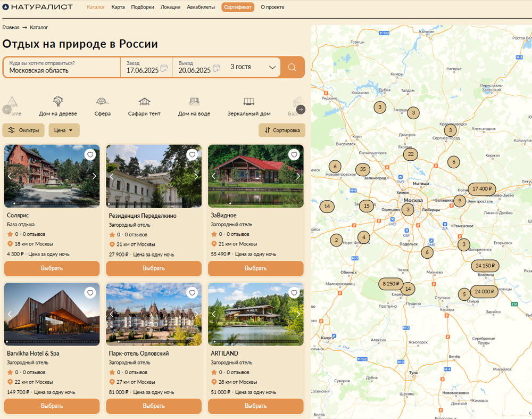Open the О проекте nav item

point(272,7)
